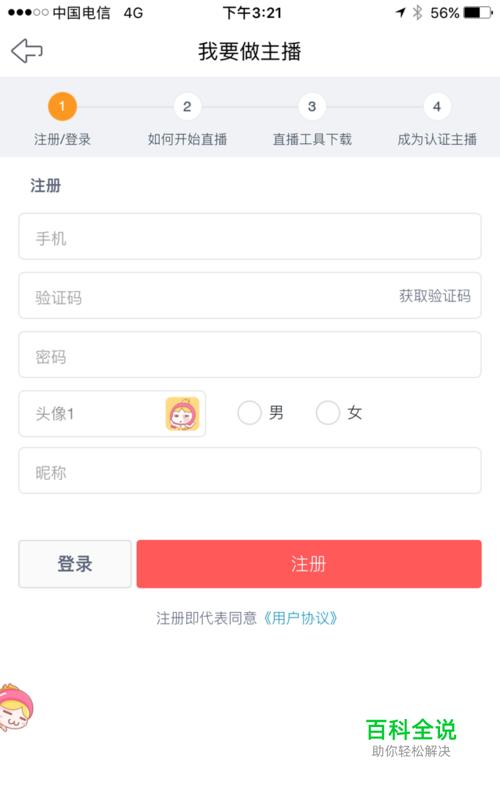This screenshot has width=500, height=790.
Task: Tap the cartoon mascot in bottom corner
Action: 16,707
